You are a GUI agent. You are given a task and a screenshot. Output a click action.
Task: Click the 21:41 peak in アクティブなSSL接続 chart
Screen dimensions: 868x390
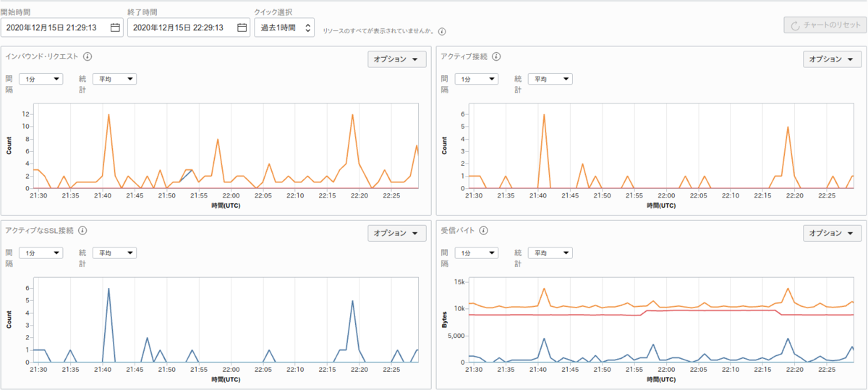(x=109, y=288)
